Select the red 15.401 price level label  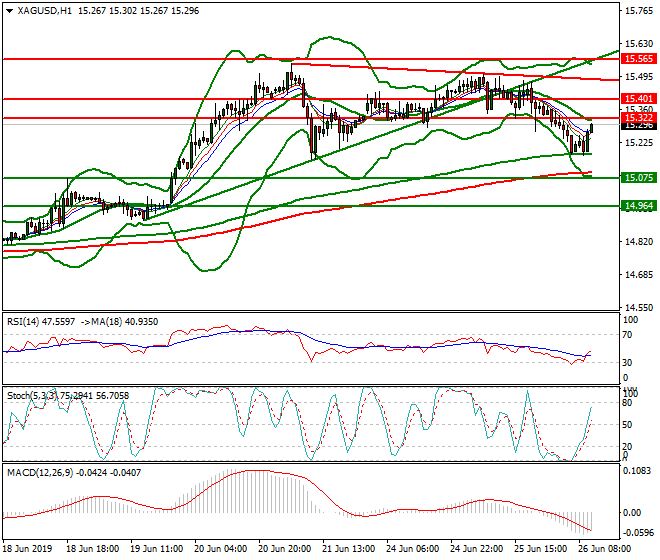click(639, 99)
